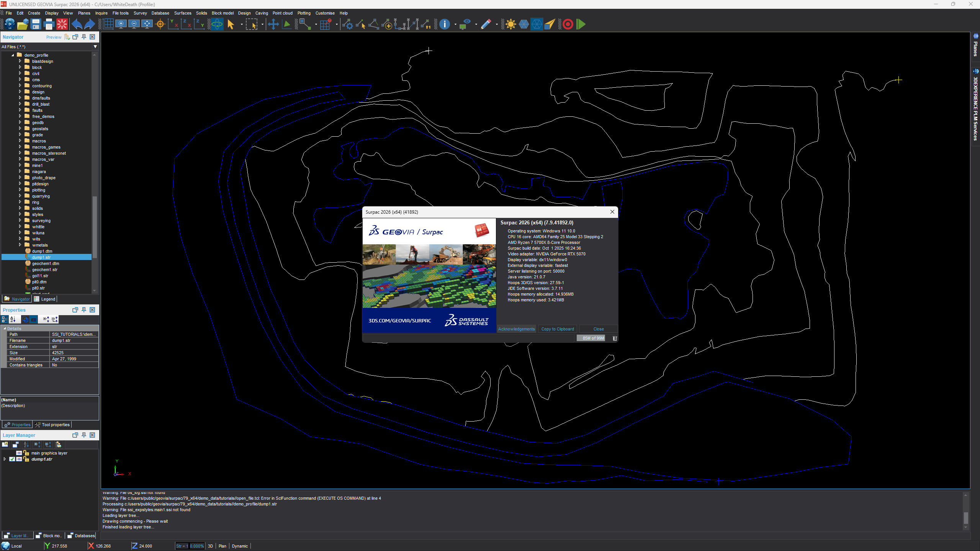Click the blue four-way Move icon
980x551 pixels.
(273, 24)
